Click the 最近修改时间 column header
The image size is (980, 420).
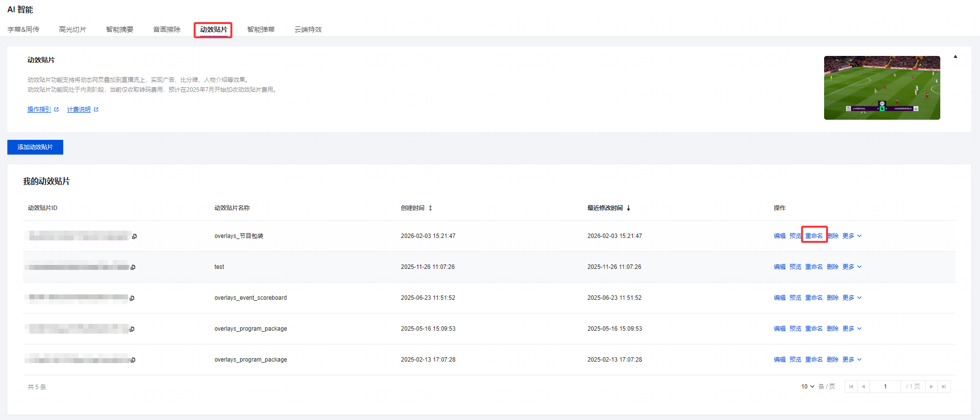(x=605, y=208)
